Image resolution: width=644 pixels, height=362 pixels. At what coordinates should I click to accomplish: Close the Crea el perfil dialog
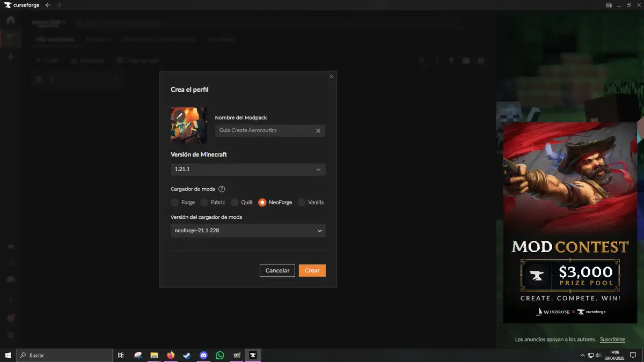(x=331, y=77)
